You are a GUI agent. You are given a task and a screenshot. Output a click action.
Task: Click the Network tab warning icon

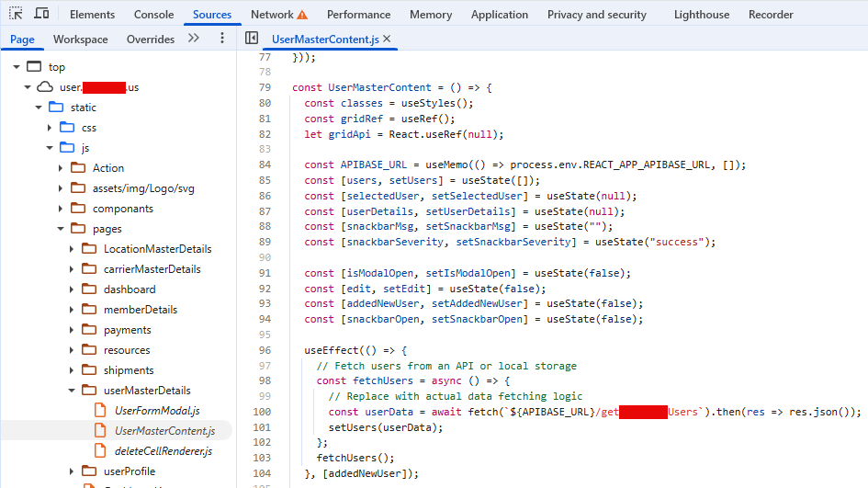(x=302, y=15)
